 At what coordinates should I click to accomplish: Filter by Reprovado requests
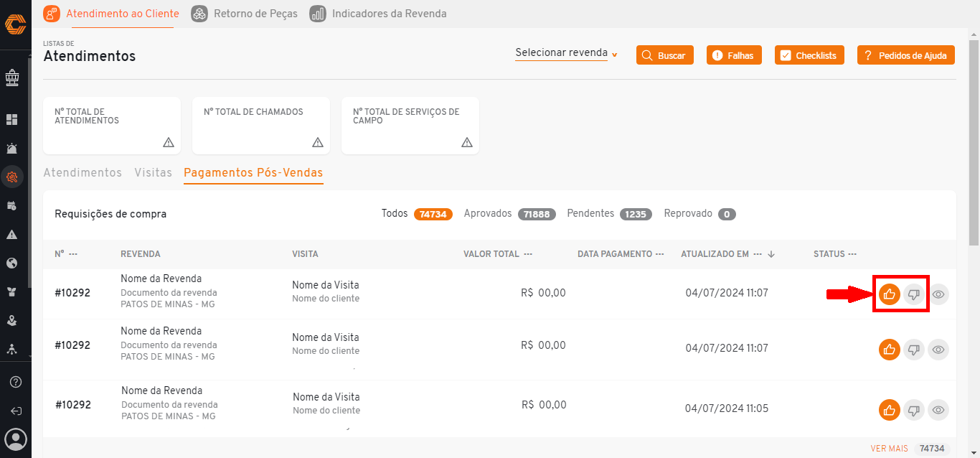pos(700,214)
